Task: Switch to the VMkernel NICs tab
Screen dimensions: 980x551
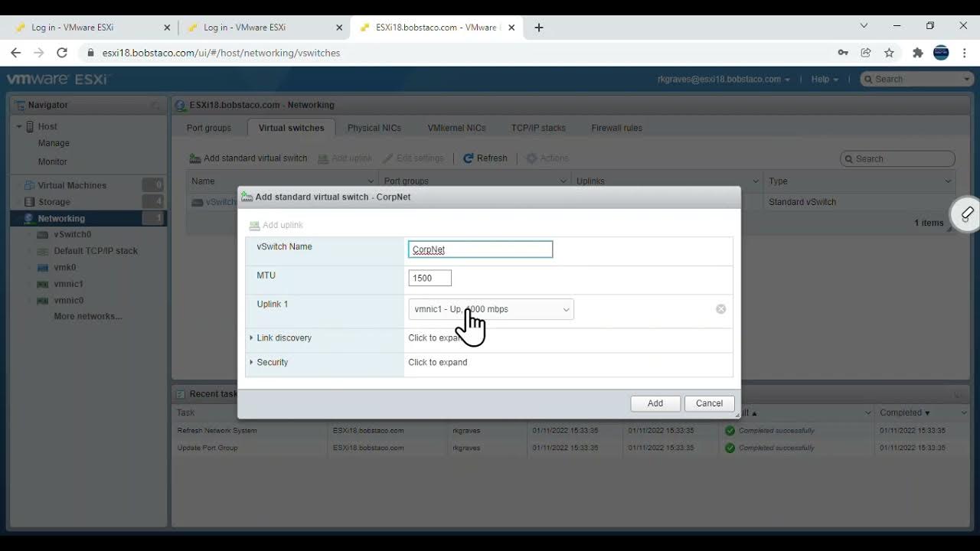Action: point(456,128)
